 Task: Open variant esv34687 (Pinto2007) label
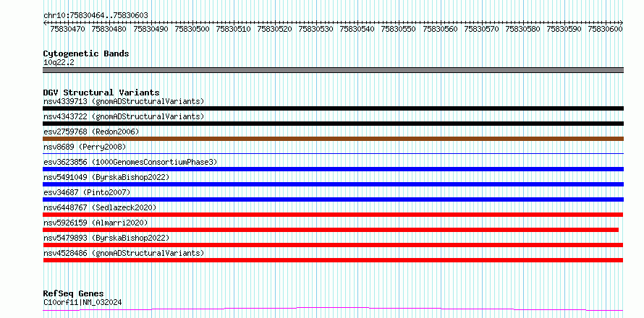(87, 192)
